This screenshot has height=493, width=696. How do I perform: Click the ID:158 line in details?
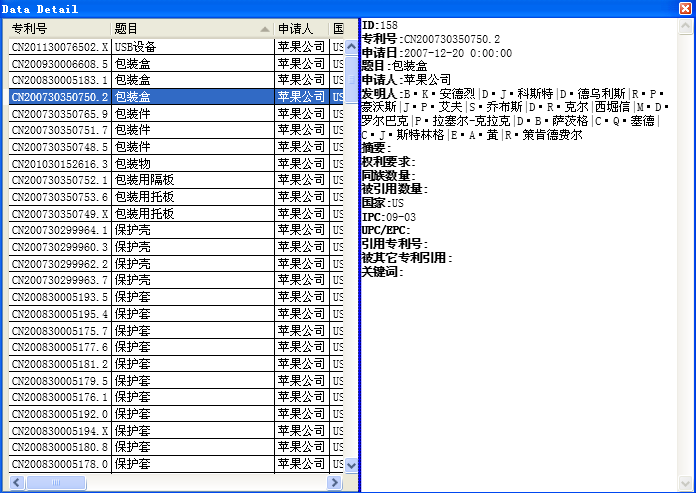point(380,25)
